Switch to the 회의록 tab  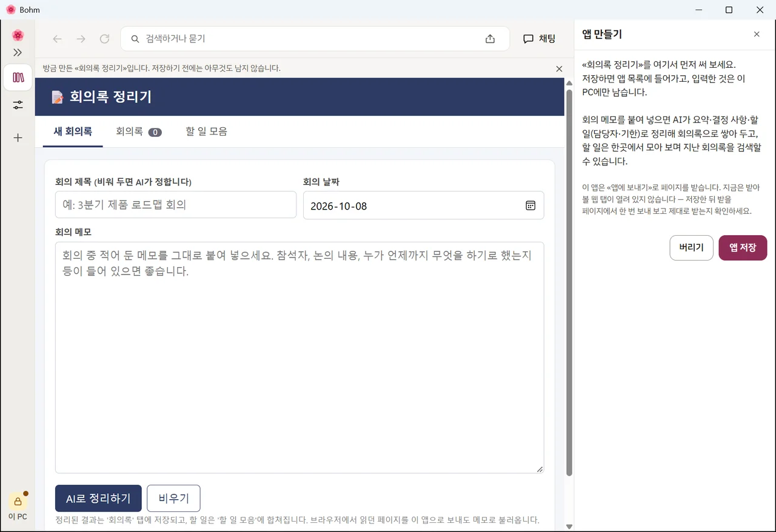pos(139,131)
